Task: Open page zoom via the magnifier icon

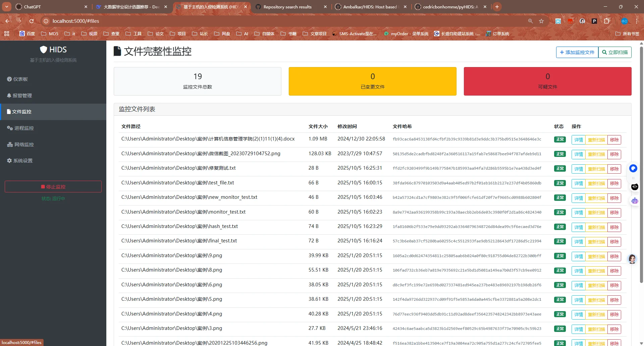Action: click(530, 21)
